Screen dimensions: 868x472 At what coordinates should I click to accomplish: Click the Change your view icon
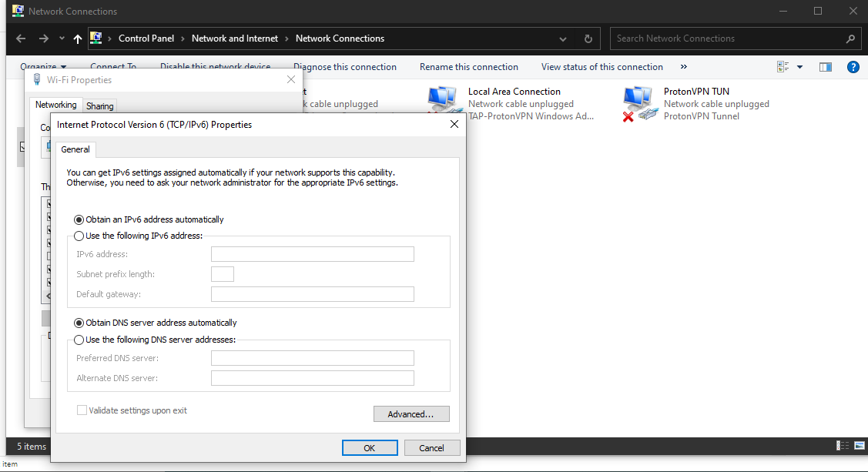[783, 67]
